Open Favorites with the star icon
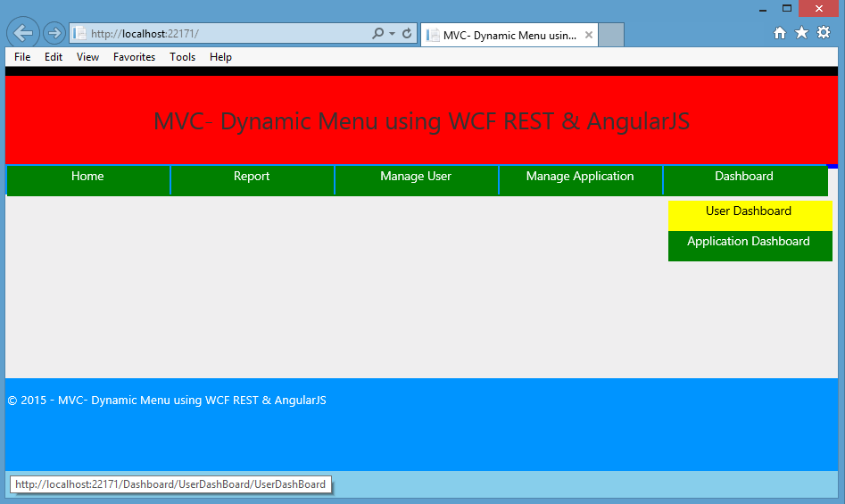The image size is (845, 504). [802, 33]
